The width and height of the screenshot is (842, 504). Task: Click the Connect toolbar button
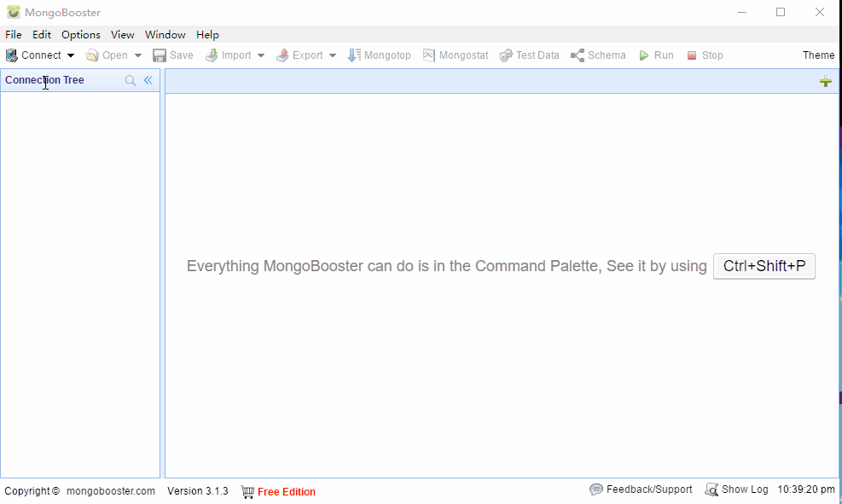click(x=34, y=55)
